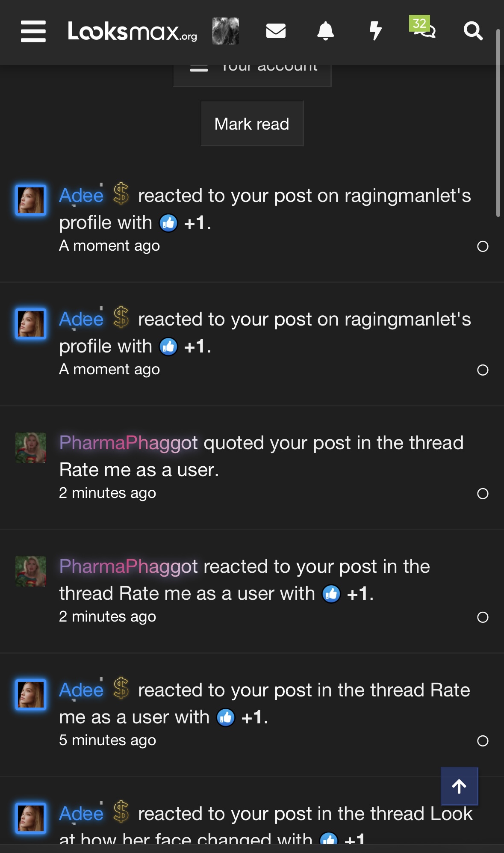Image resolution: width=504 pixels, height=853 pixels.
Task: Click scroll-to-top arrow button
Action: [x=459, y=786]
